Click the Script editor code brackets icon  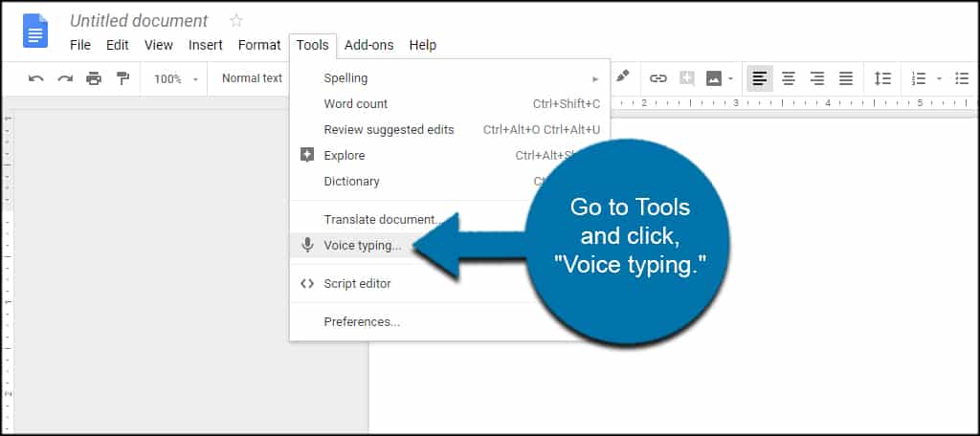(307, 284)
